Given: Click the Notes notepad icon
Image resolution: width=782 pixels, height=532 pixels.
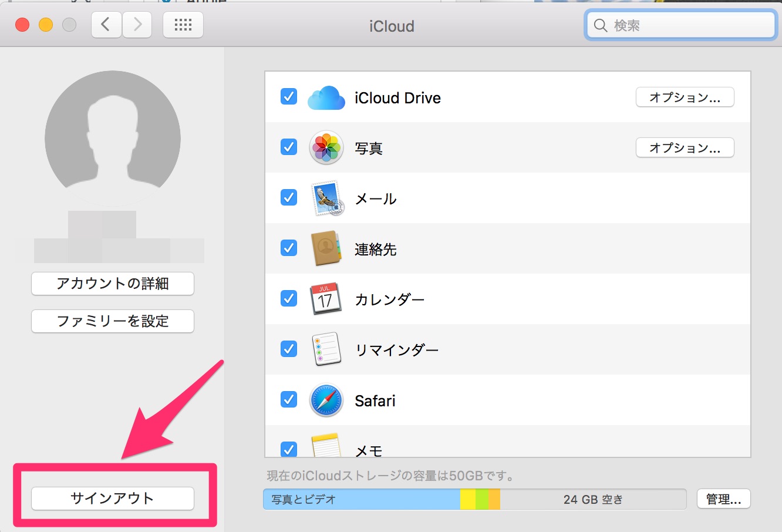Looking at the screenshot, I should [x=326, y=446].
